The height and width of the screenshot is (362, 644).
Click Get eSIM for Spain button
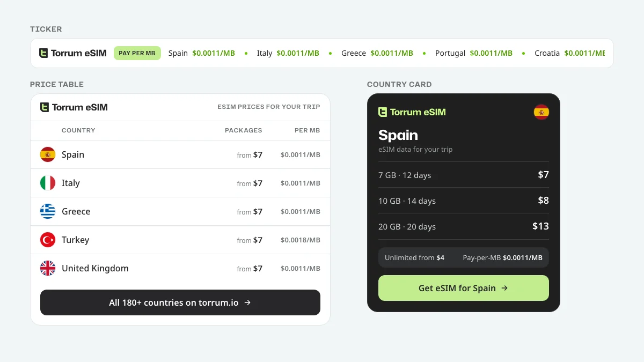pos(464,288)
